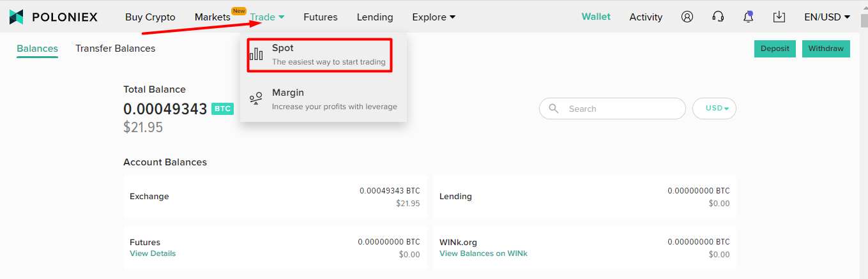The image size is (868, 279).
Task: Open the USD currency selector
Action: 714,109
